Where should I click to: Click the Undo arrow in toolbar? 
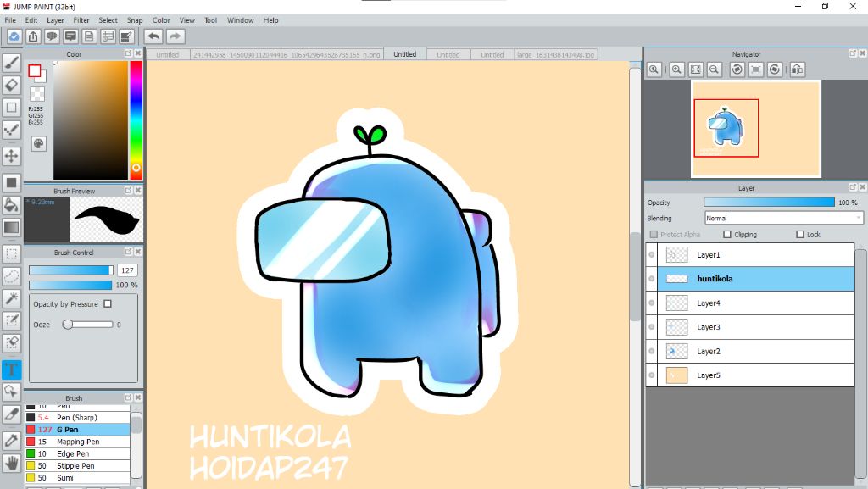153,36
